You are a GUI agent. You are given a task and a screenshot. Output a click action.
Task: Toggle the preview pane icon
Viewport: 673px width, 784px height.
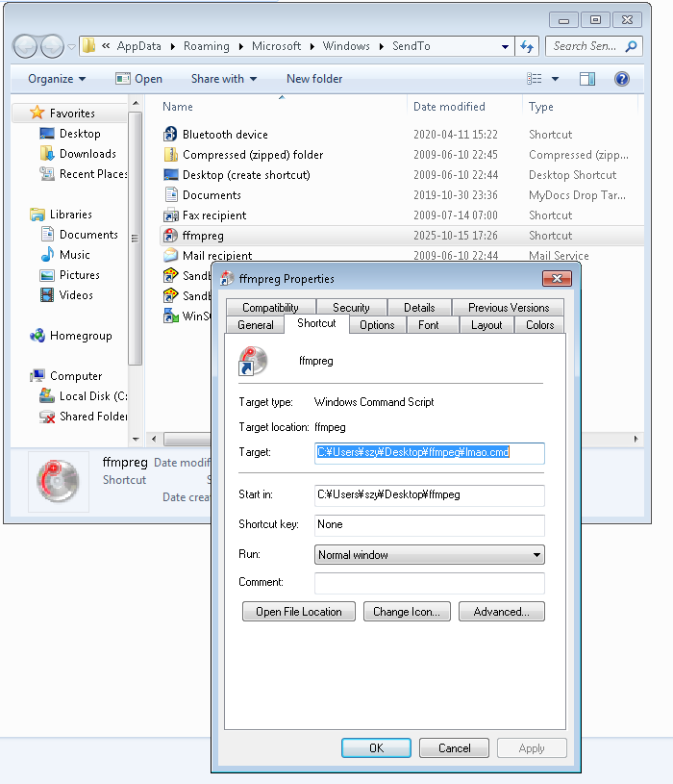(x=587, y=79)
